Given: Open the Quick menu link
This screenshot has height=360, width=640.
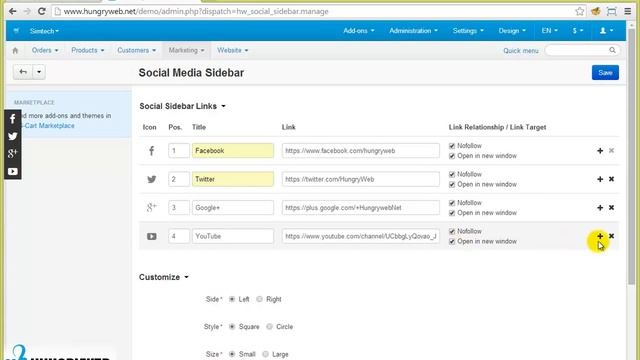Looking at the screenshot, I should click(x=520, y=51).
